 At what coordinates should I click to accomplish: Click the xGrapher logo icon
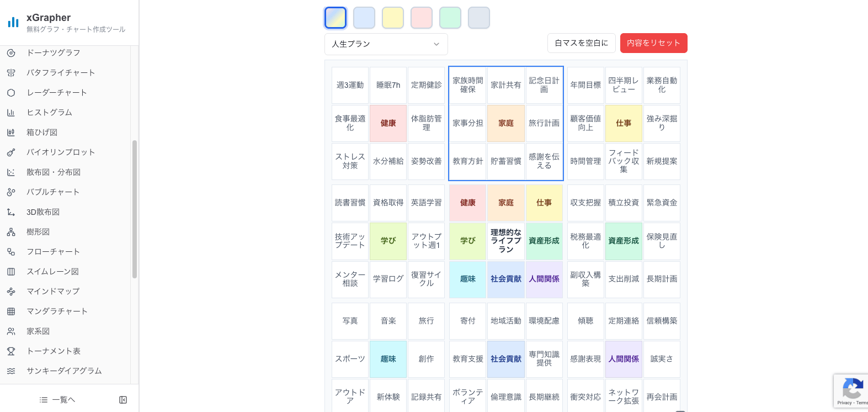pyautogui.click(x=13, y=22)
